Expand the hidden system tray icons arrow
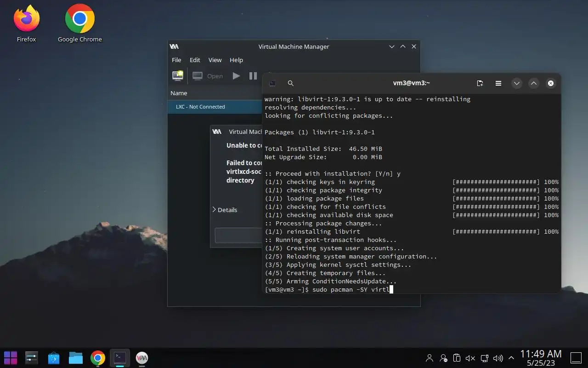588x368 pixels. tap(511, 358)
